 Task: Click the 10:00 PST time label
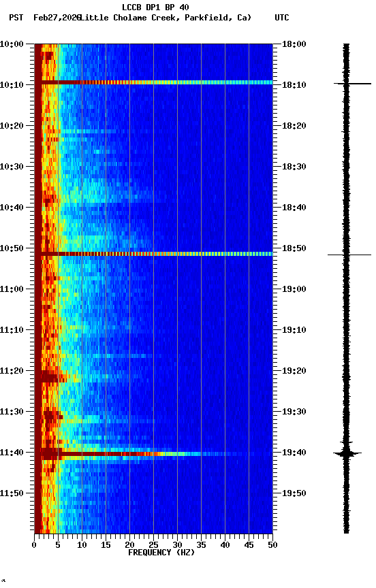(12, 44)
